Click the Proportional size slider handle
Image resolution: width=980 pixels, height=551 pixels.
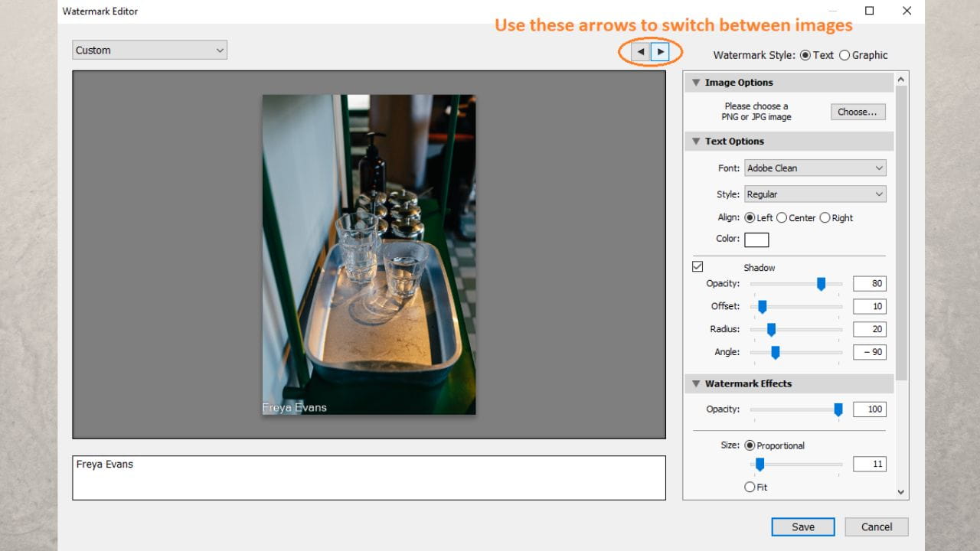point(759,465)
